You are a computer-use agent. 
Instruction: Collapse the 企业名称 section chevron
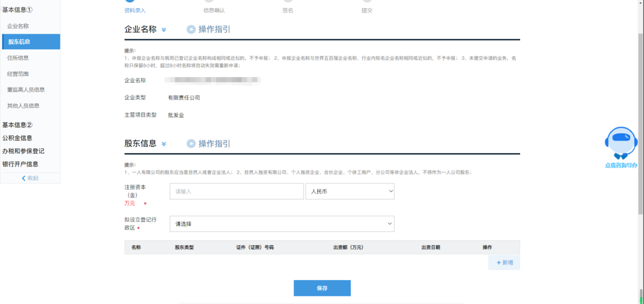[163, 29]
